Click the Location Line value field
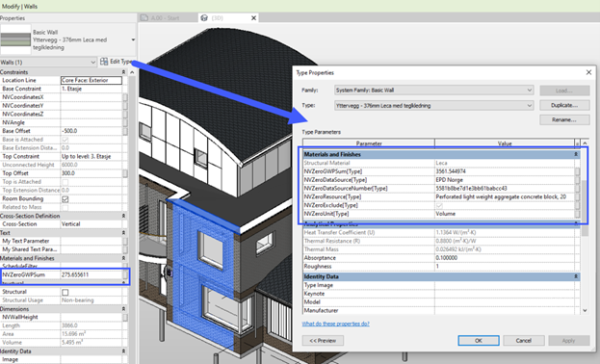600x364 pixels. (x=91, y=80)
